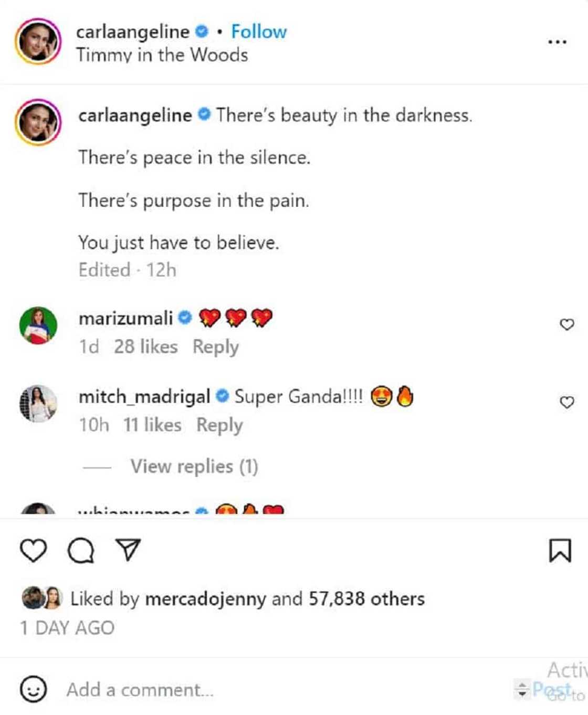Share the post with the paper plane icon

(129, 550)
